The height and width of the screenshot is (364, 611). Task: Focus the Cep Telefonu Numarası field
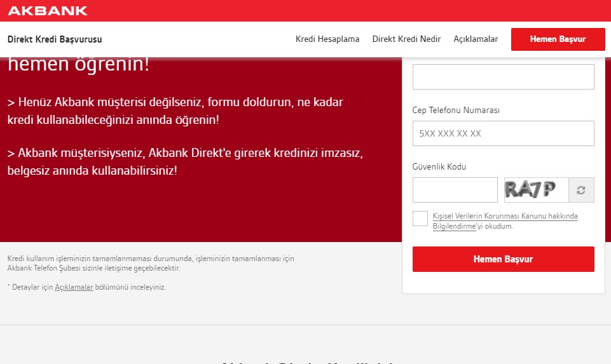click(503, 133)
